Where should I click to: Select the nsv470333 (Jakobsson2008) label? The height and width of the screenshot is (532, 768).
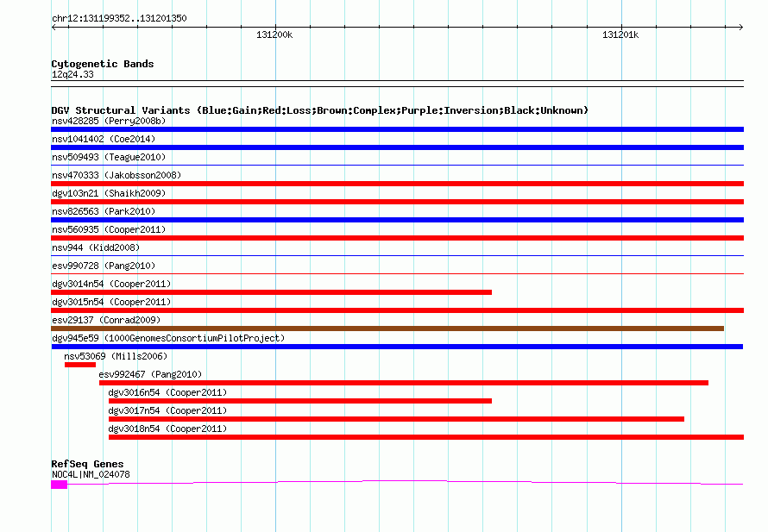pyautogui.click(x=116, y=175)
